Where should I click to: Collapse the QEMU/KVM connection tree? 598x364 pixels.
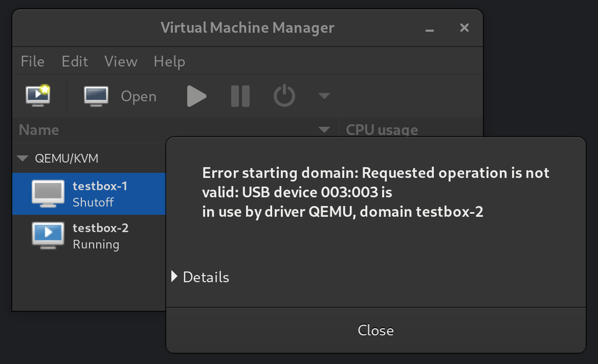(x=22, y=158)
